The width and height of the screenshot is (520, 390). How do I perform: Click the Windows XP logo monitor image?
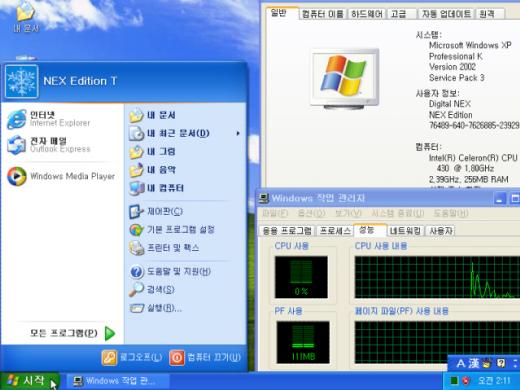(x=345, y=79)
